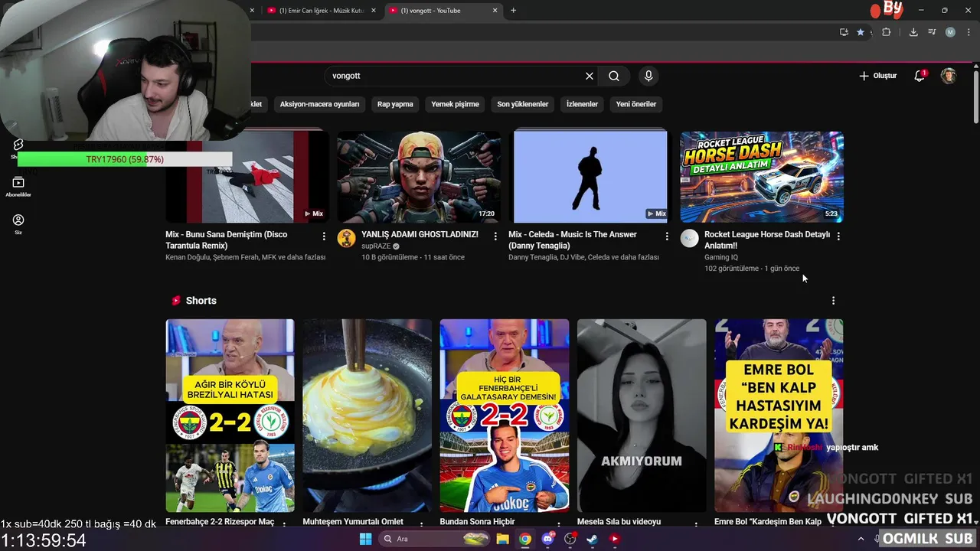Close the Emir Can İğrek tab

[374, 11]
